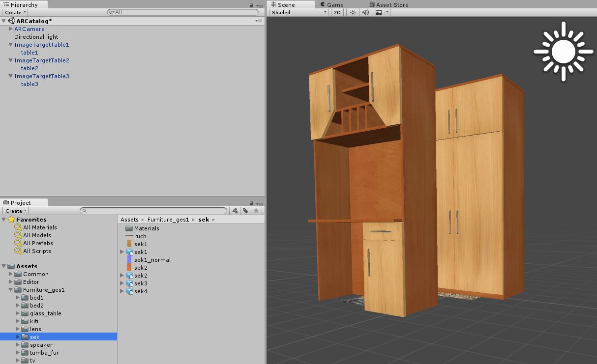Expand the sek4 model asset
597x364 pixels.
(x=122, y=291)
